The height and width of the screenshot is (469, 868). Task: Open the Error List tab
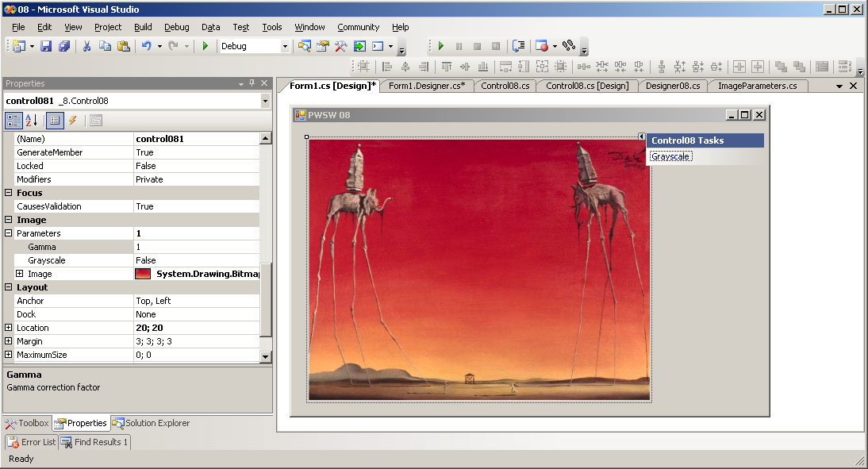coord(32,442)
